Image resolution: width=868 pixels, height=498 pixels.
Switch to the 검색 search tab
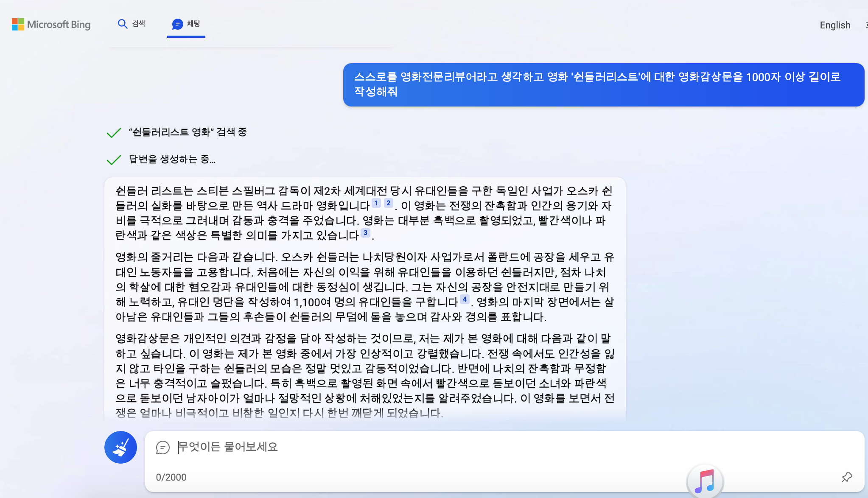[x=131, y=24]
